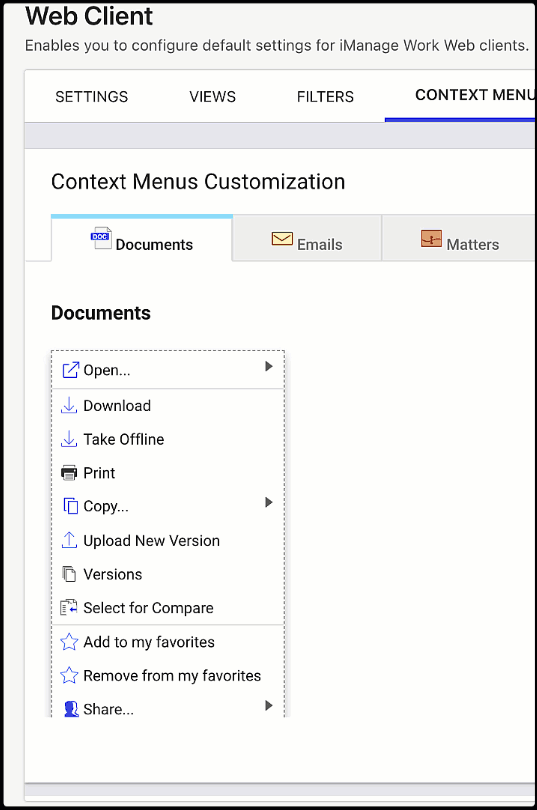Choose Select for Compare menu entry
Image resolution: width=537 pixels, height=810 pixels.
pos(168,608)
